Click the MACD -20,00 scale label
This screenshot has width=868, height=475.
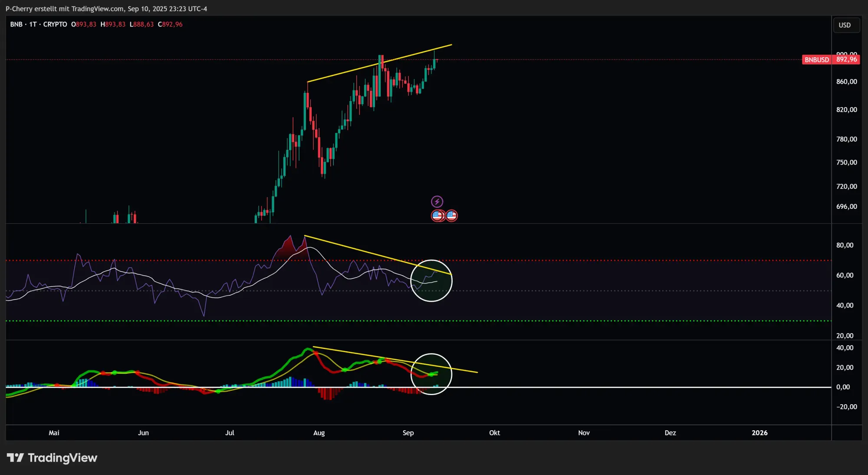pyautogui.click(x=846, y=407)
